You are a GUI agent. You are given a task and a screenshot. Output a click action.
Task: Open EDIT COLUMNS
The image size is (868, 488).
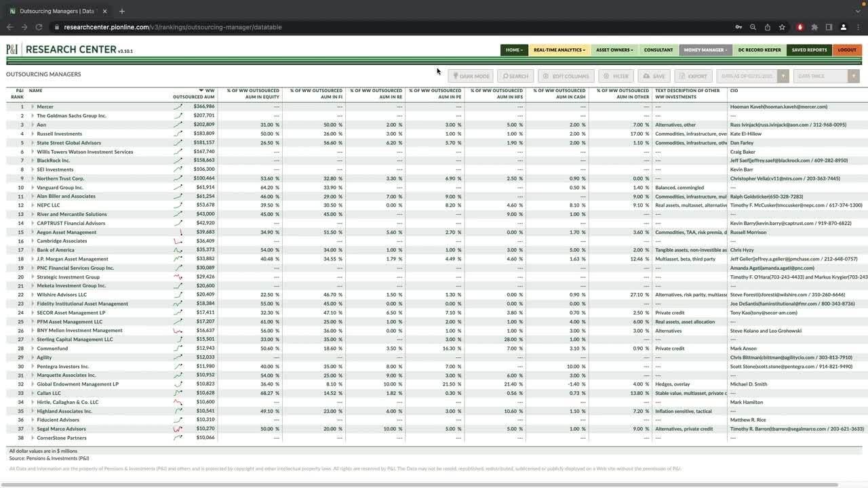566,76
